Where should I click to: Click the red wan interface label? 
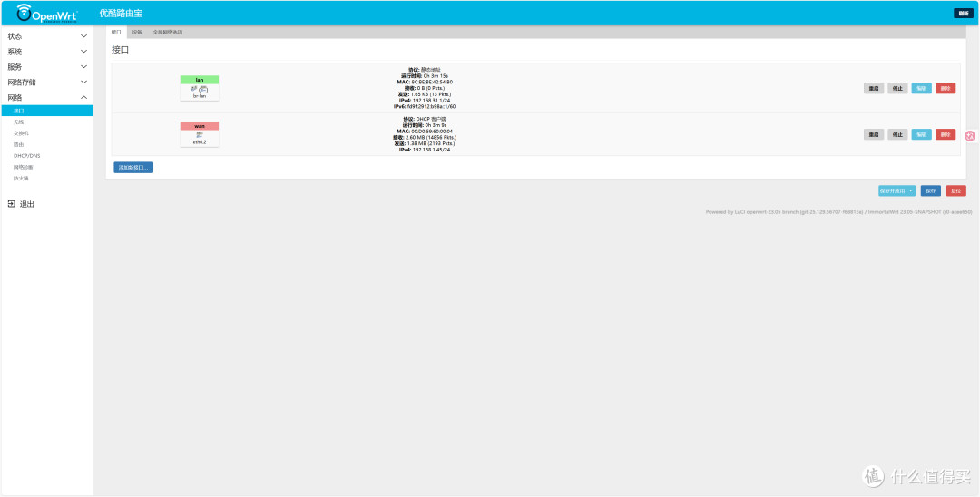coord(200,126)
